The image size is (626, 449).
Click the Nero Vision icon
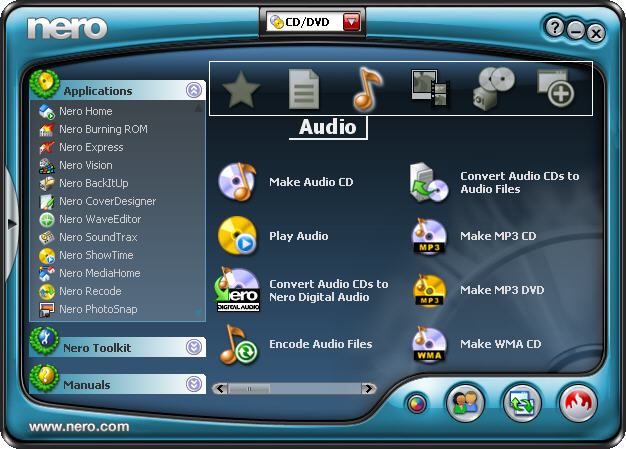pos(47,165)
